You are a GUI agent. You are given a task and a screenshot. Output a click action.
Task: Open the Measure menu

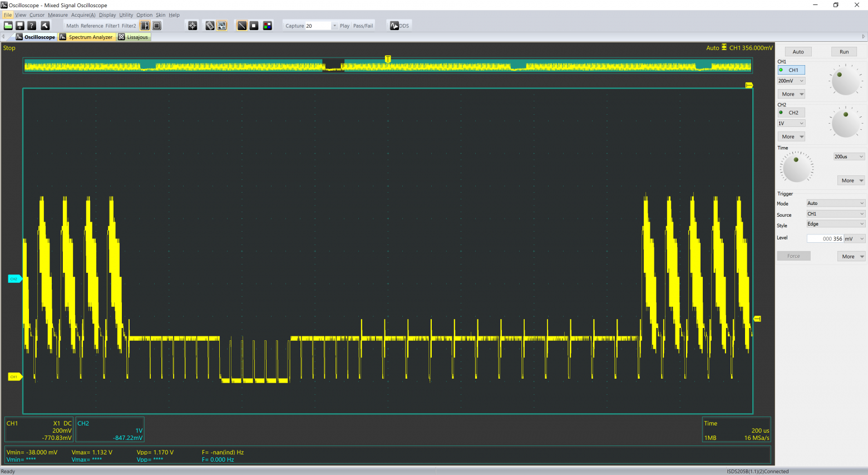[x=58, y=15]
